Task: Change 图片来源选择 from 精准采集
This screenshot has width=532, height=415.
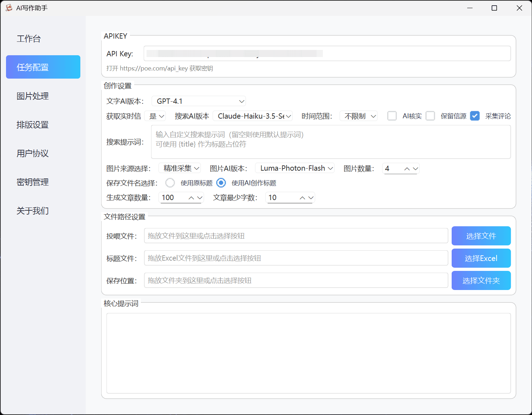Action: [x=179, y=168]
